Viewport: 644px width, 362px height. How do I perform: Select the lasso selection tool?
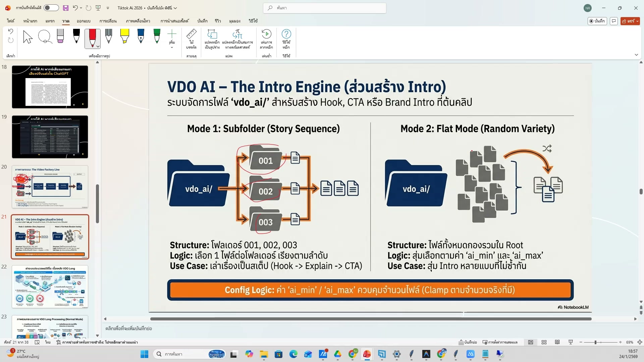pos(45,37)
